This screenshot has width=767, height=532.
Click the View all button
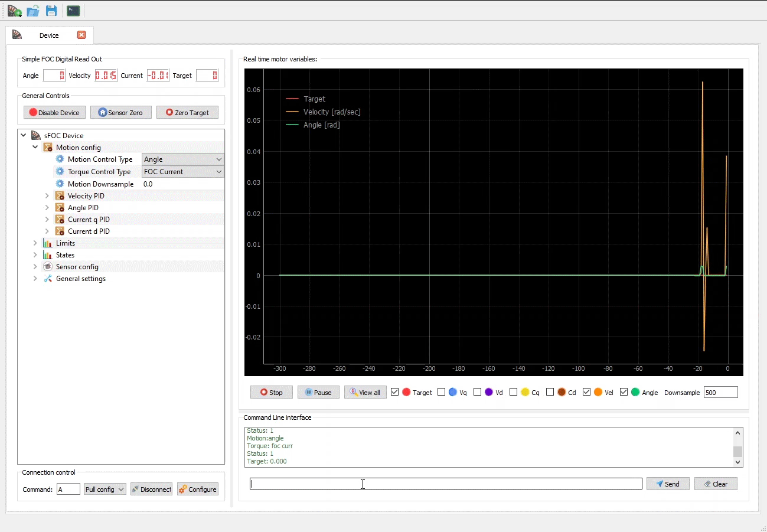tap(365, 392)
